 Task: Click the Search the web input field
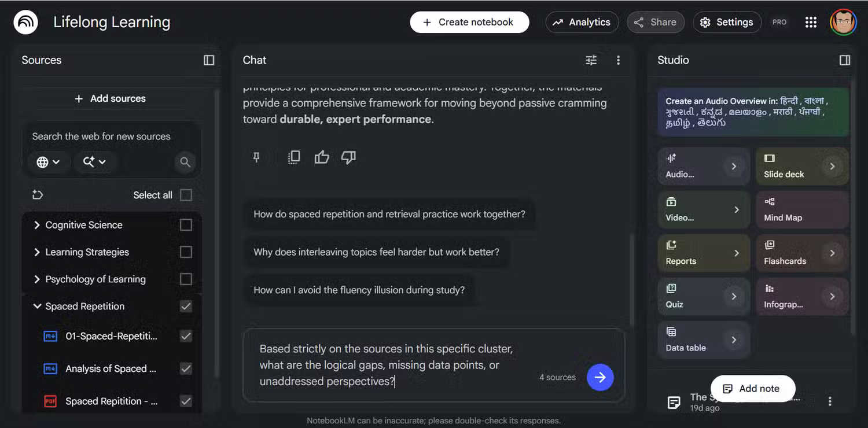[x=101, y=136]
